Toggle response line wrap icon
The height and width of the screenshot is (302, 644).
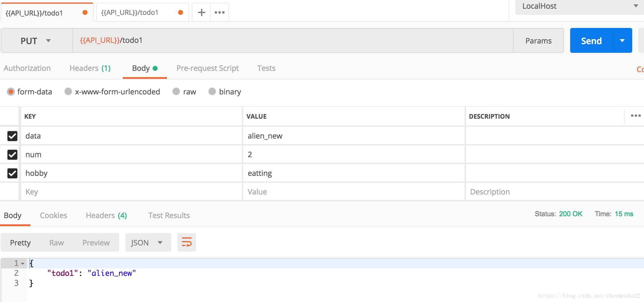tap(186, 242)
